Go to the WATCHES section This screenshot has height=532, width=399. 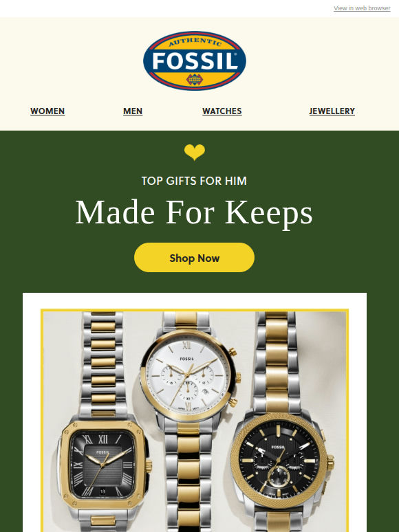pyautogui.click(x=222, y=111)
